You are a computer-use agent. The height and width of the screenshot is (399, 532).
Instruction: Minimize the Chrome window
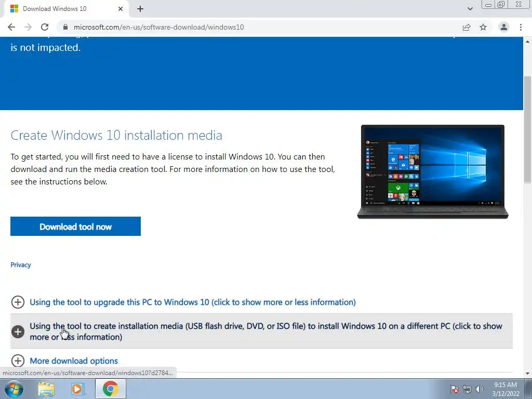(x=488, y=5)
